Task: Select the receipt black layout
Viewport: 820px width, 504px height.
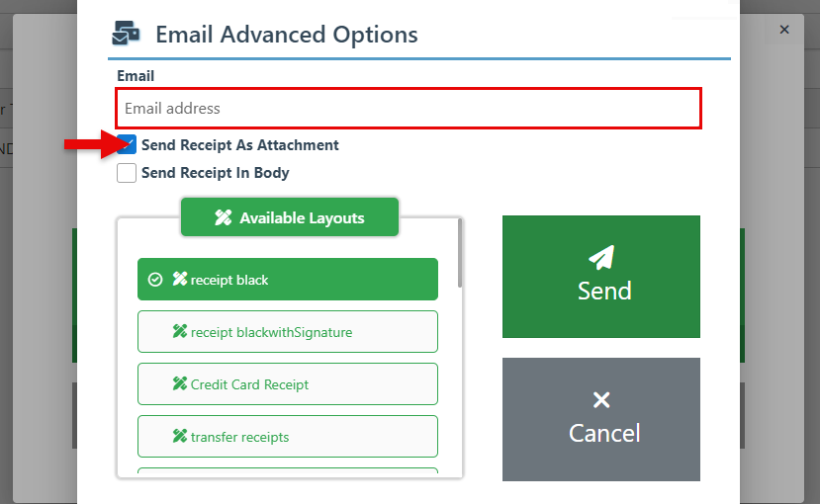Action: [287, 280]
